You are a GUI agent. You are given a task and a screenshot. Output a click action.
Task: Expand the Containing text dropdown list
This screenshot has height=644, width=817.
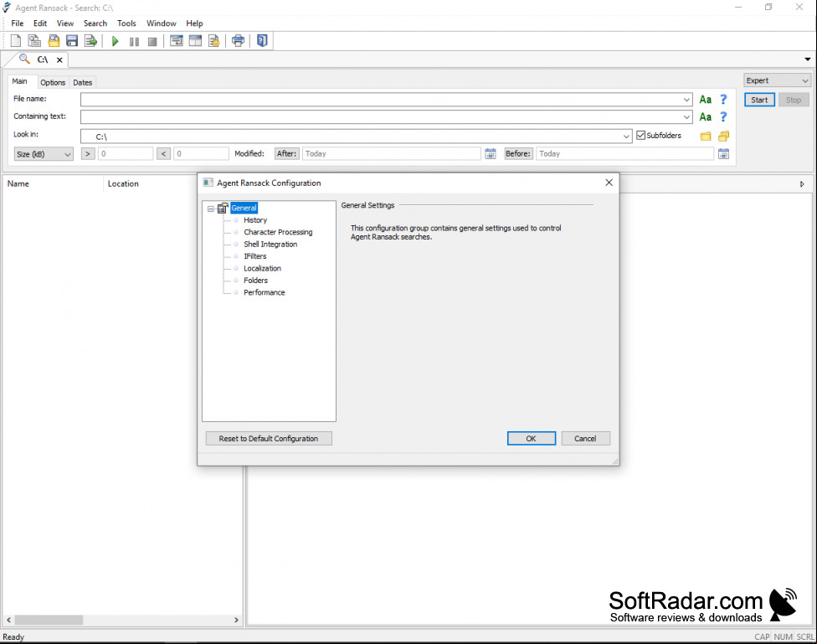click(x=686, y=117)
